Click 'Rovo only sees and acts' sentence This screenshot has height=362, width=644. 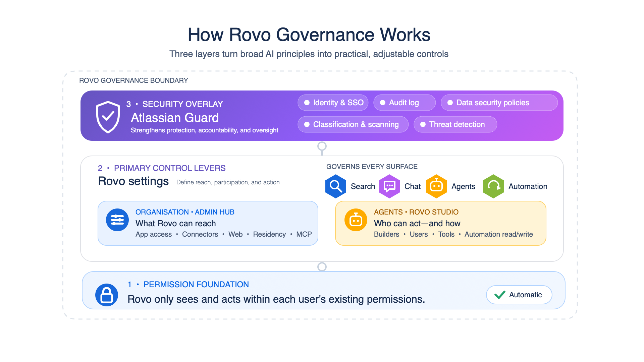point(276,299)
